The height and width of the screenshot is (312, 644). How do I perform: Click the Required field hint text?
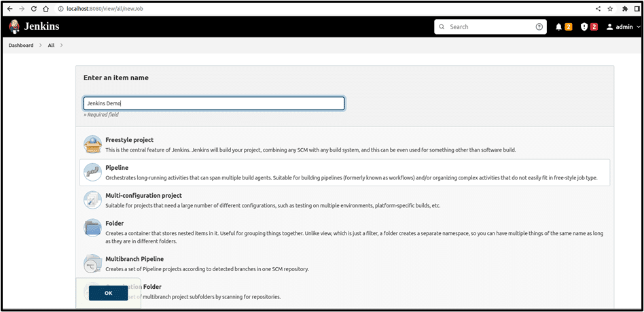pyautogui.click(x=101, y=115)
